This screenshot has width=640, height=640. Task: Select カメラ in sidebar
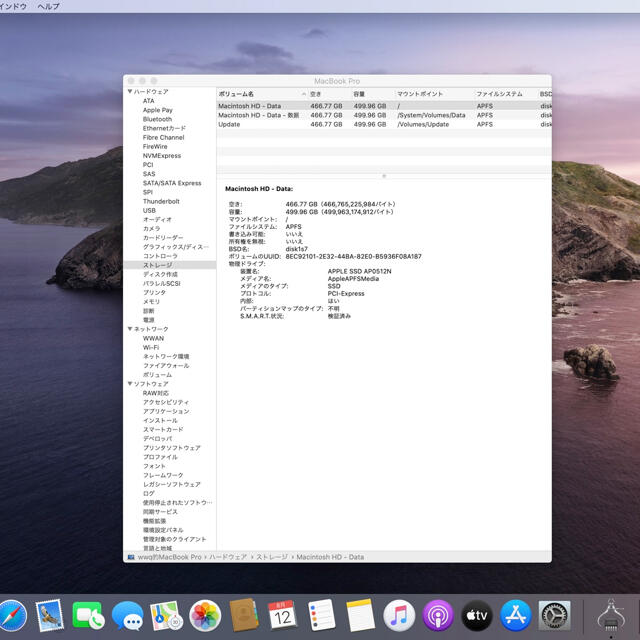click(x=151, y=229)
